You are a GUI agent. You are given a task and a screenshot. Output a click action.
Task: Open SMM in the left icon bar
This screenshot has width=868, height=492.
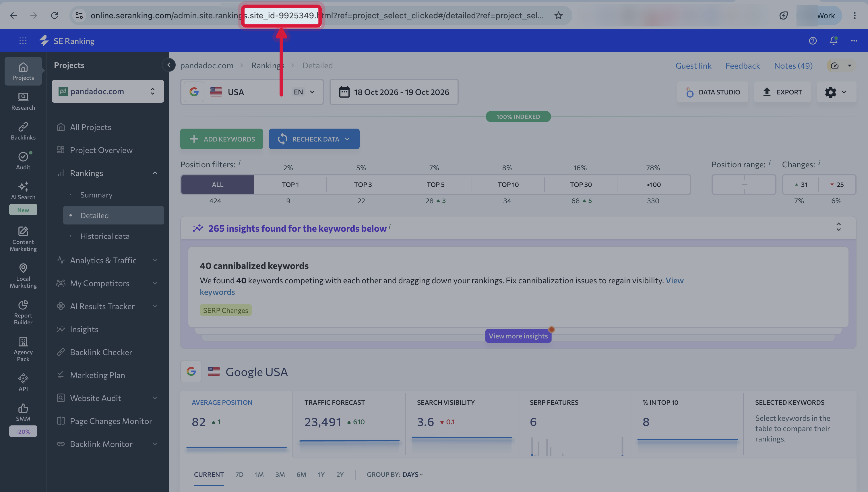[23, 412]
